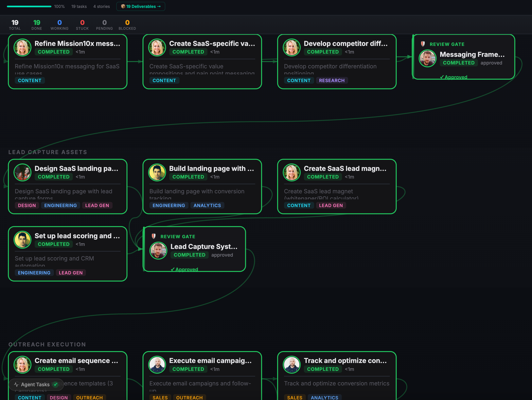This screenshot has height=400, width=532.
Task: Open the assignee avatar on Refine Mission10x card
Action: pos(22,48)
